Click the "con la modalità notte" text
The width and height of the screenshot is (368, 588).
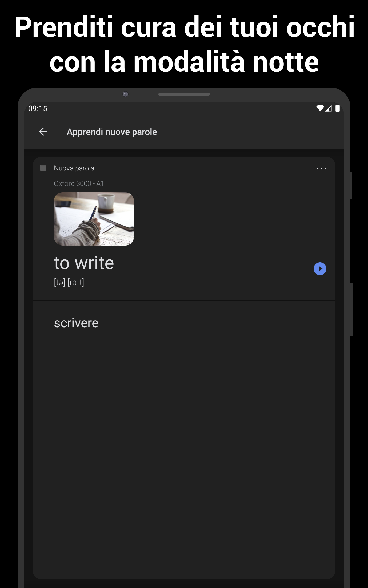(184, 62)
